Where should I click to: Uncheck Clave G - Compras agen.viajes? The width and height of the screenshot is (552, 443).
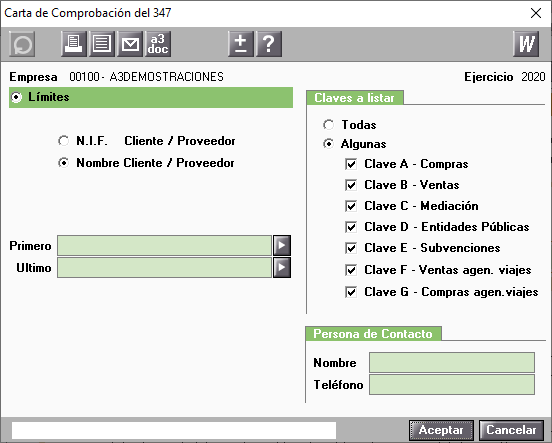pos(351,292)
